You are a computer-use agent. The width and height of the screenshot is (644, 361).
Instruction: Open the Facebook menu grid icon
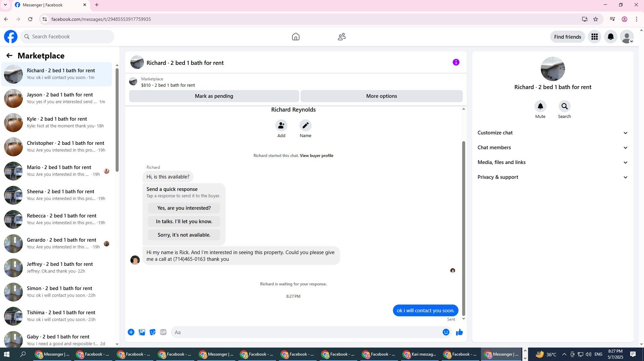pos(594,37)
